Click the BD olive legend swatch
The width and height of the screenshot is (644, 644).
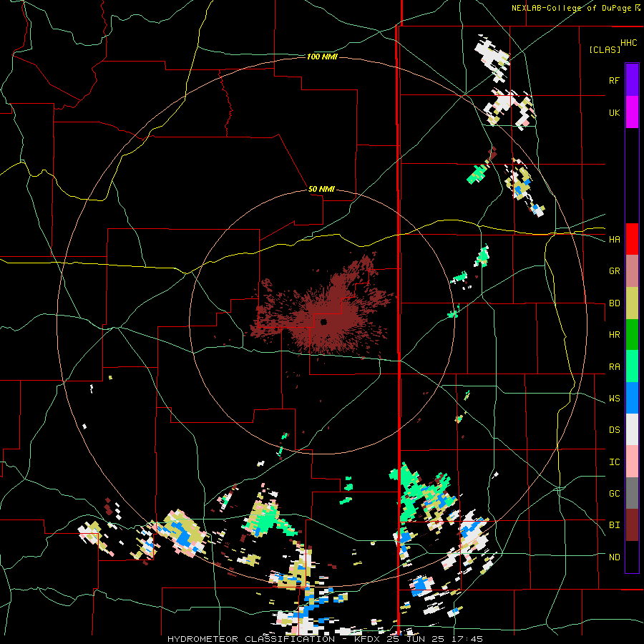[x=632, y=303]
